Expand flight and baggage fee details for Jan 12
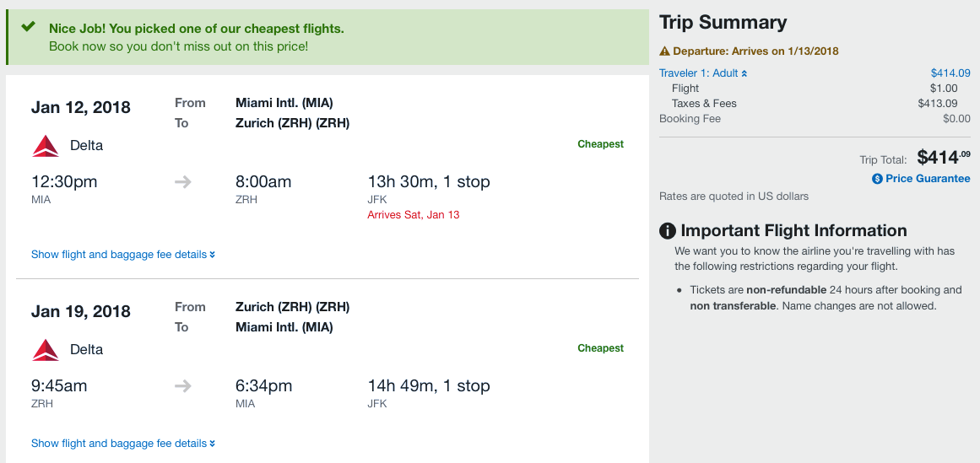The height and width of the screenshot is (463, 980). pyautogui.click(x=123, y=255)
